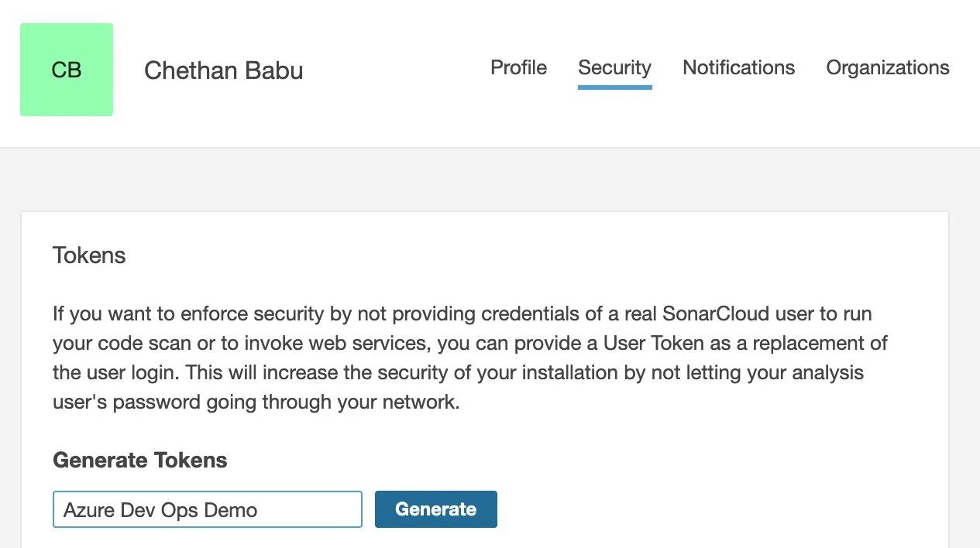Click empty space right of Generate button
980x548 pixels.
(x=697, y=509)
